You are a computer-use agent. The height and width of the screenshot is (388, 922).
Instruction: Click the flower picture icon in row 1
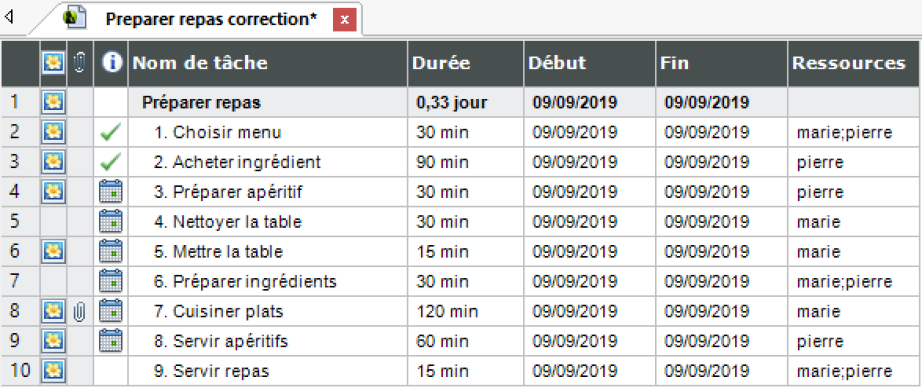(54, 103)
